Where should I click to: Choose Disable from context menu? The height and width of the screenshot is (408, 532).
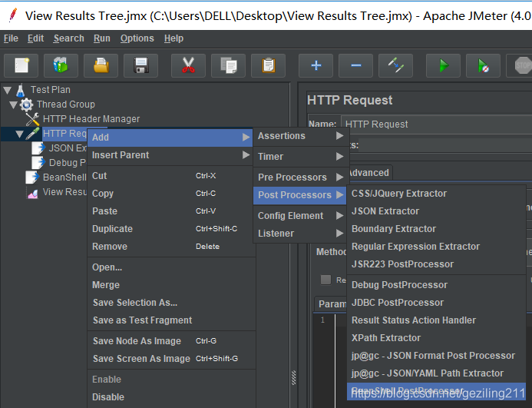pos(171,397)
